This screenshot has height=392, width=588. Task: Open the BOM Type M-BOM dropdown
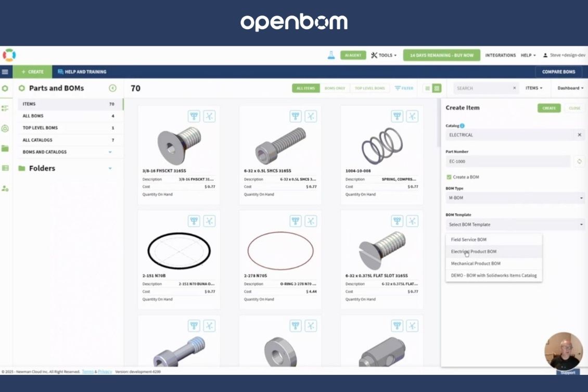click(x=515, y=198)
